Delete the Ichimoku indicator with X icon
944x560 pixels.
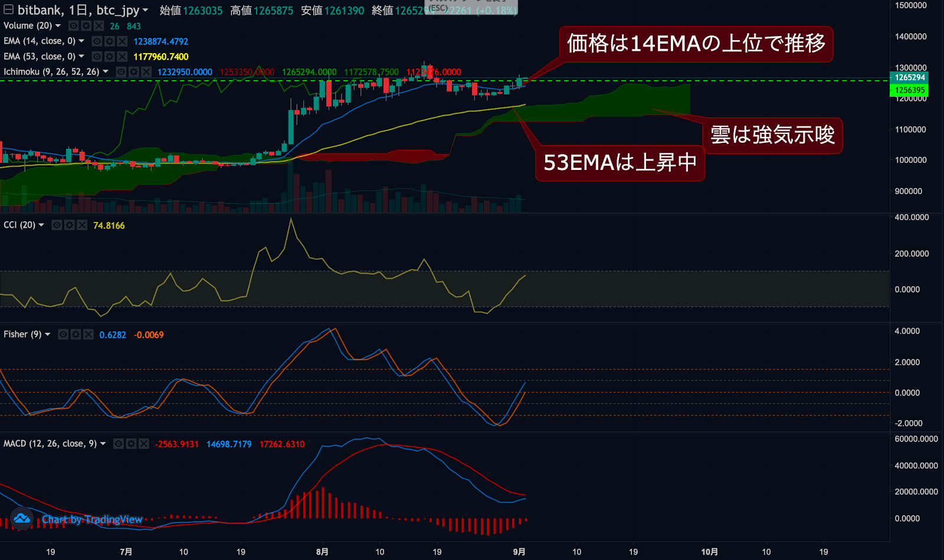[146, 72]
